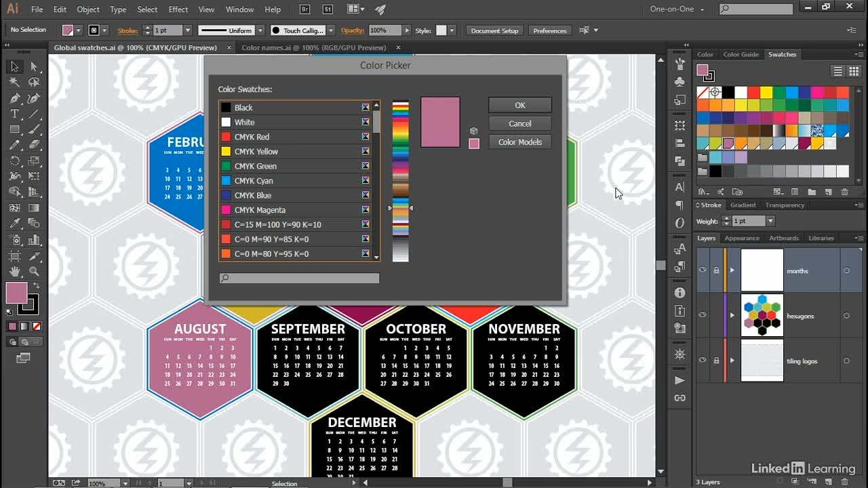
Task: Select the Artboard tool
Action: 14,256
